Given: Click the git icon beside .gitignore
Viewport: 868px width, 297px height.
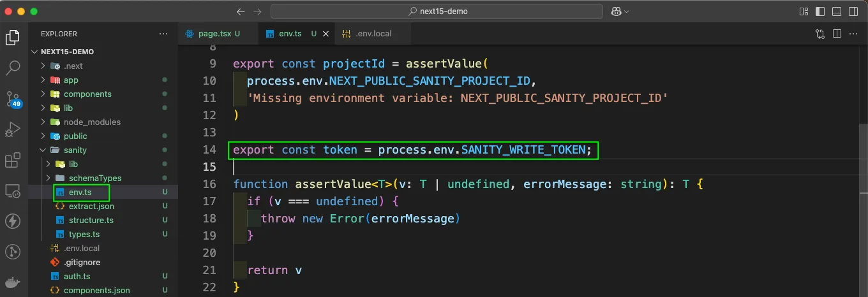Looking at the screenshot, I should click(x=55, y=262).
